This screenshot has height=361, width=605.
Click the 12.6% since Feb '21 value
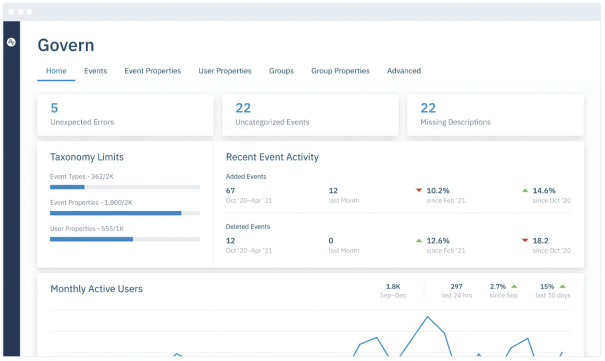pos(438,241)
